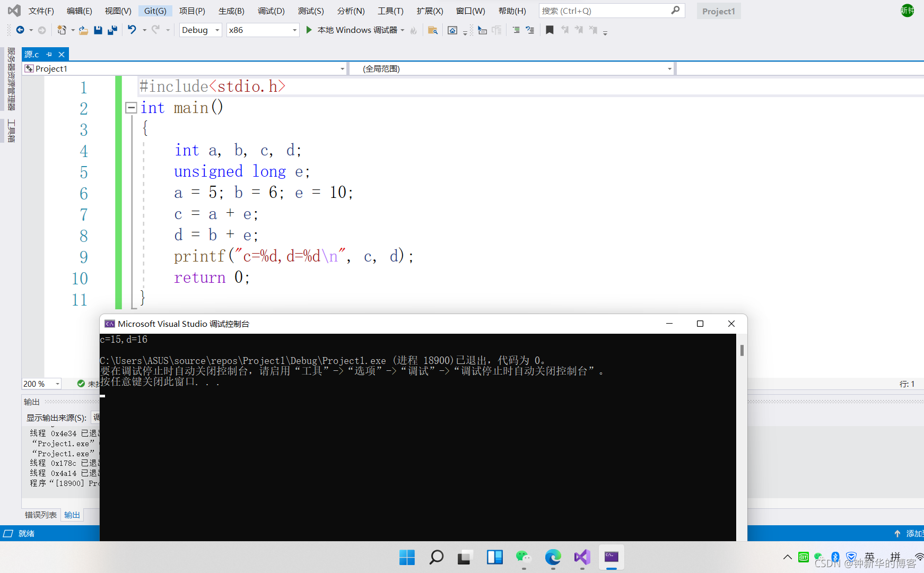Click the navigate forward arrow icon
Viewport: 924px width, 573px height.
tap(42, 30)
